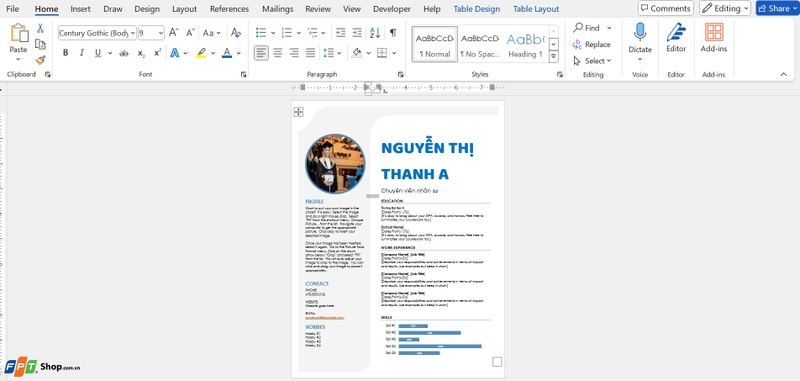Viewport: 800px width, 381px height.
Task: Activate the Format Painter brush
Action: click(40, 60)
